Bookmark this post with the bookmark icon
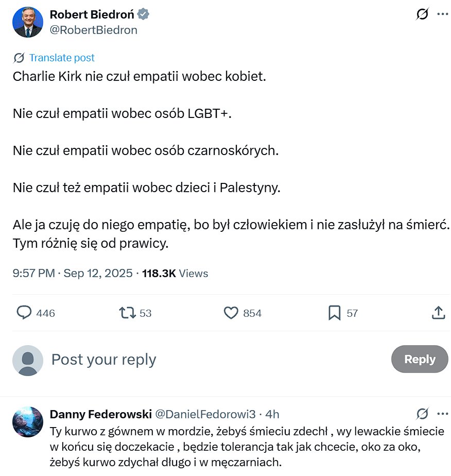 [x=335, y=313]
